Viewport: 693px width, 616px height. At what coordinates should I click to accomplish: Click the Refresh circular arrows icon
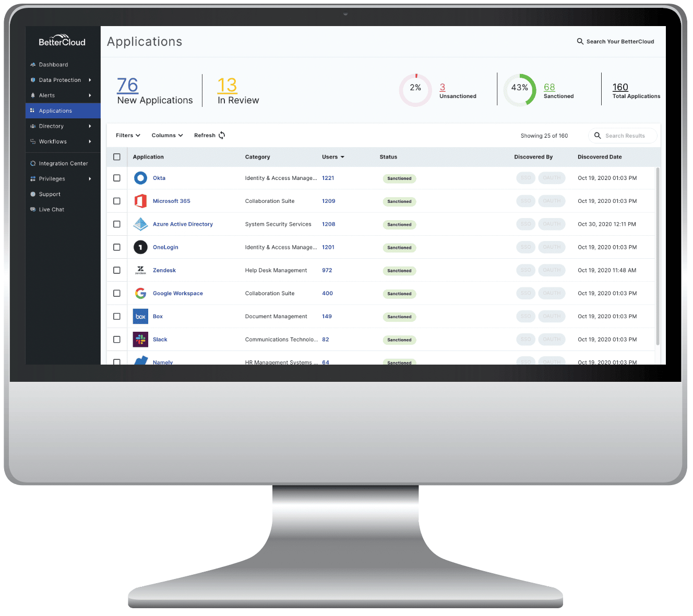click(x=222, y=135)
